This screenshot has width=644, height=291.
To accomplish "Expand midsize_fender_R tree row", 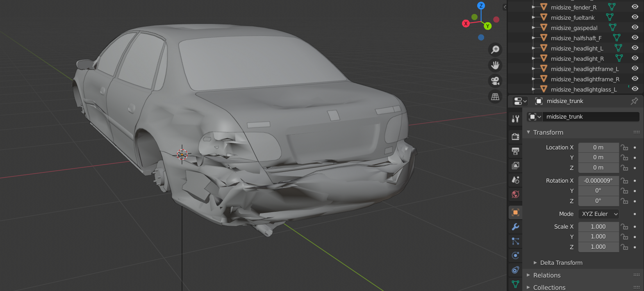I will point(533,7).
